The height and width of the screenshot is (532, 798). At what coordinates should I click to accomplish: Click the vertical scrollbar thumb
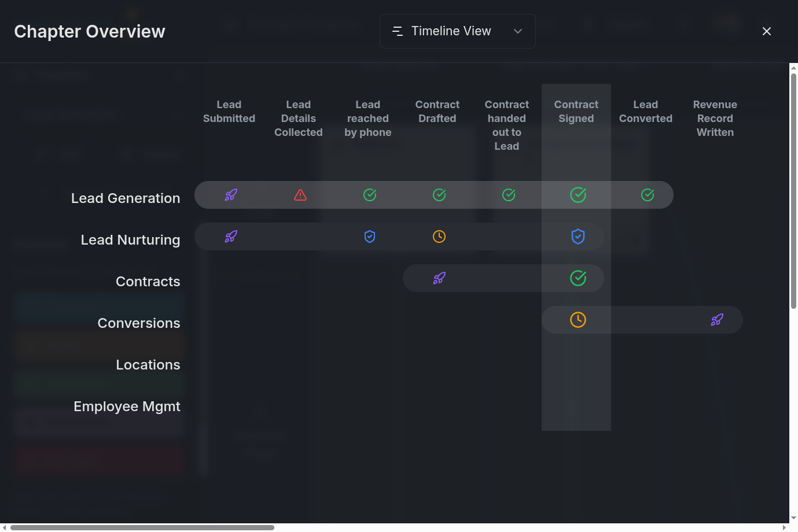coord(793,191)
